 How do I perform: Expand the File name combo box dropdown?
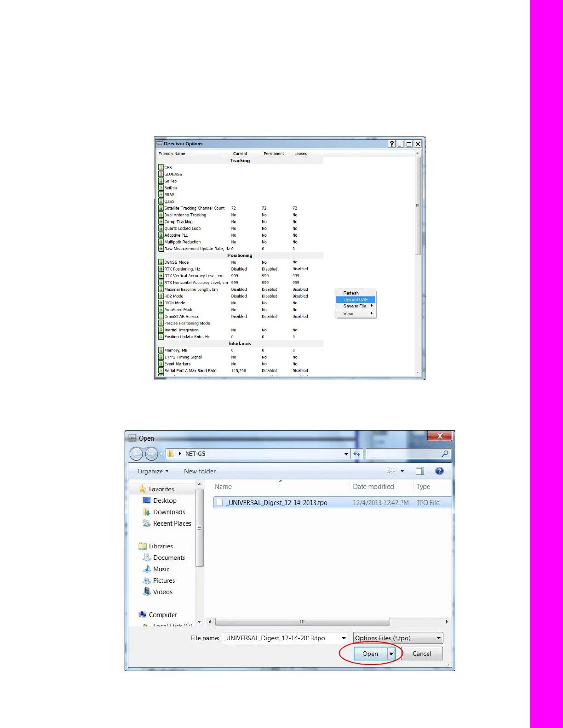click(344, 638)
